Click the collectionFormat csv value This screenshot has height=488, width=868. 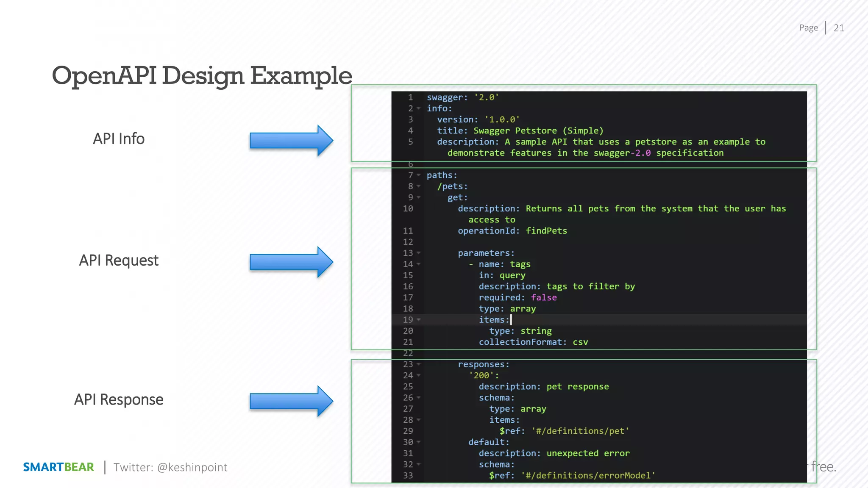(580, 342)
